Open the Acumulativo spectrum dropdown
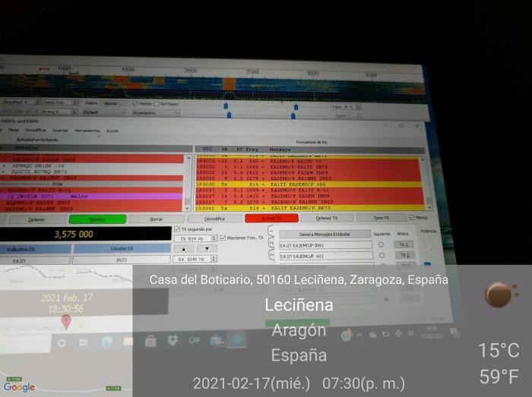532x397 pixels. [157, 113]
